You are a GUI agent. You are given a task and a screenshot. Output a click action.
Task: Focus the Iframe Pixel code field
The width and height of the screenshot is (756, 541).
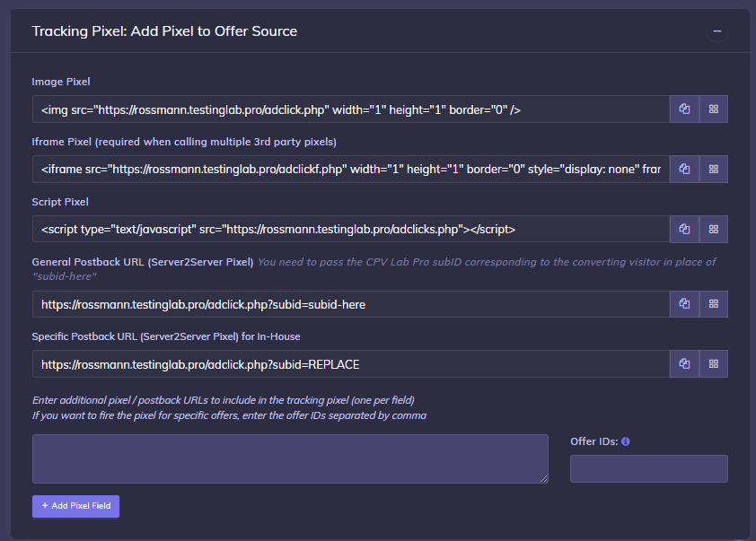pyautogui.click(x=351, y=169)
